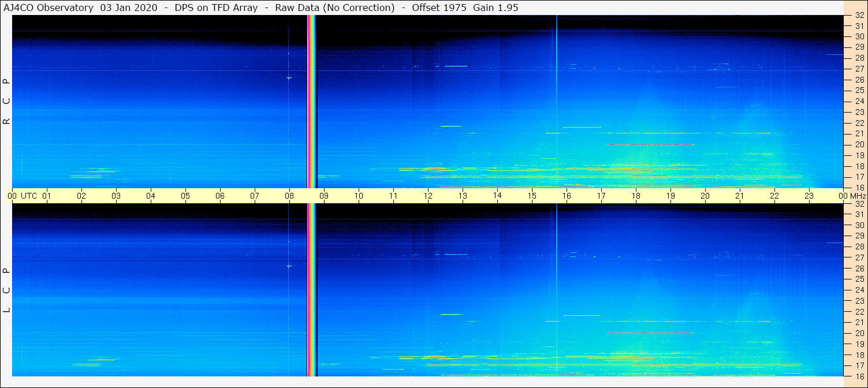Click 27 MHz label on LCP frequency scale
868x388 pixels.
(x=859, y=257)
